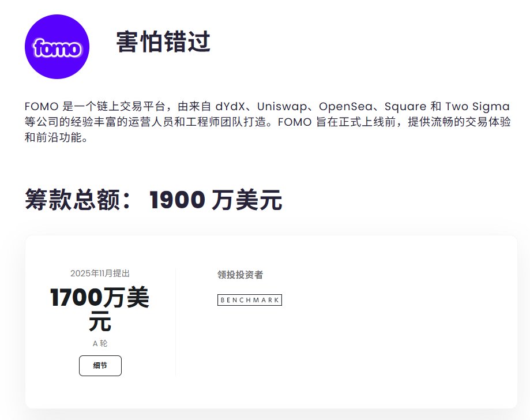The image size is (530, 420).
Task: Click the A 轮 round label
Action: click(100, 344)
